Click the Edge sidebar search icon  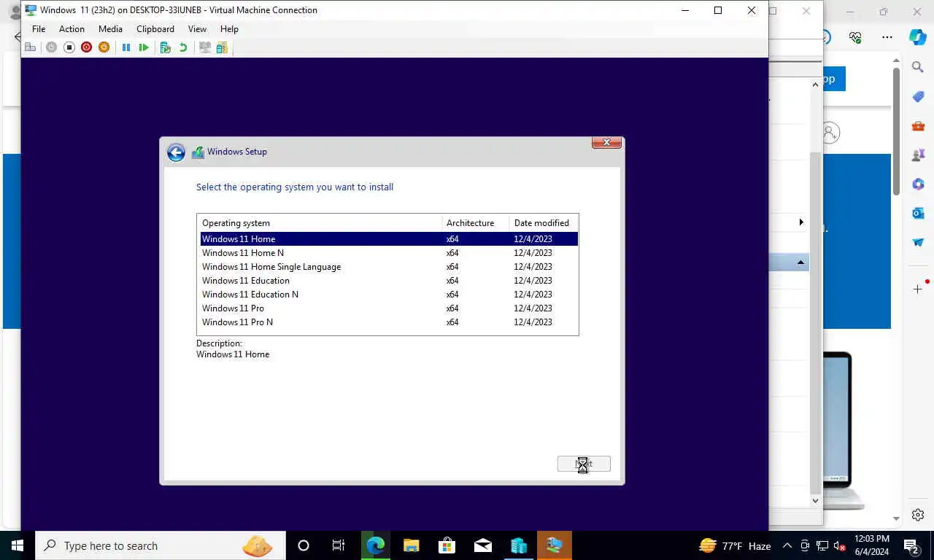point(918,67)
